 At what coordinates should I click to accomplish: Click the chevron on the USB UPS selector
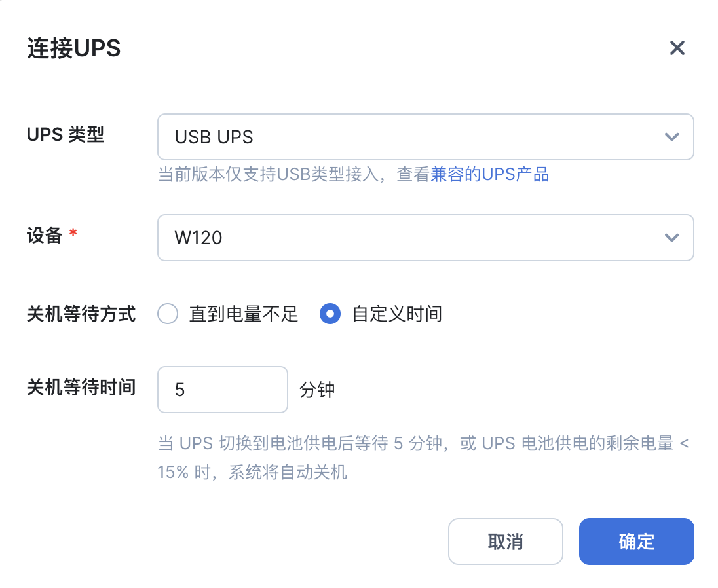click(x=671, y=137)
